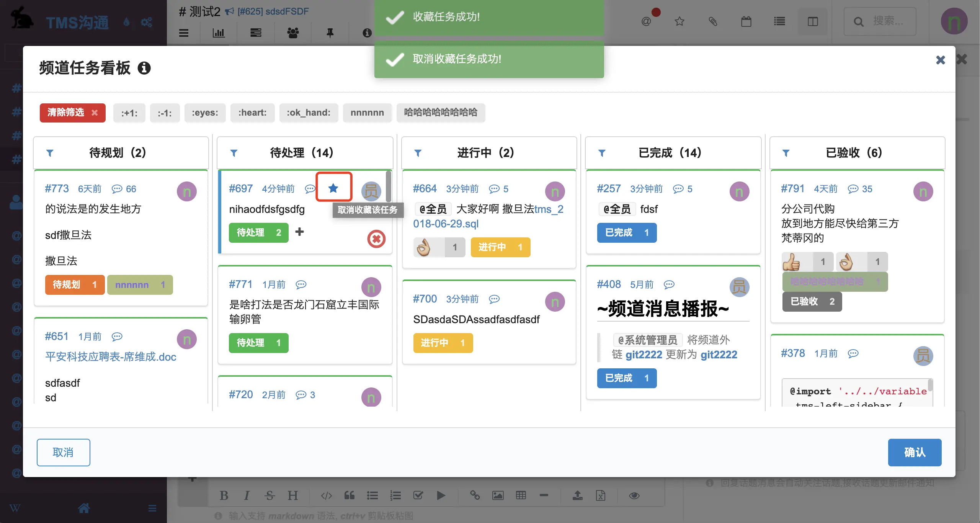Screen dimensions: 980x523
Task: Open the info icon beside 频道任务看板 title
Action: coord(144,68)
